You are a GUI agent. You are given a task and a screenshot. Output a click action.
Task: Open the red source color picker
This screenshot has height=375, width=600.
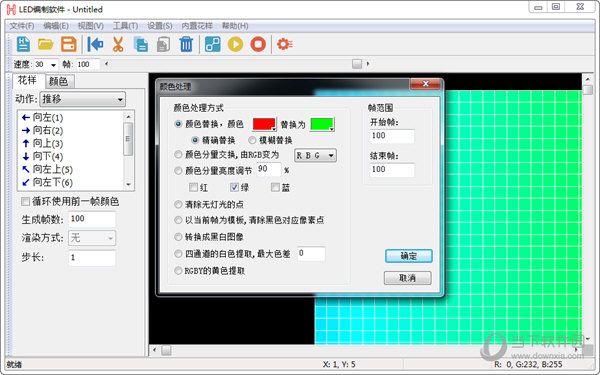(264, 124)
